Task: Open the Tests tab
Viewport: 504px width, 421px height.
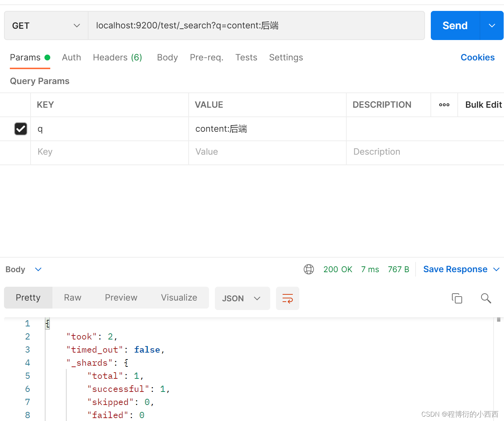Action: 246,57
